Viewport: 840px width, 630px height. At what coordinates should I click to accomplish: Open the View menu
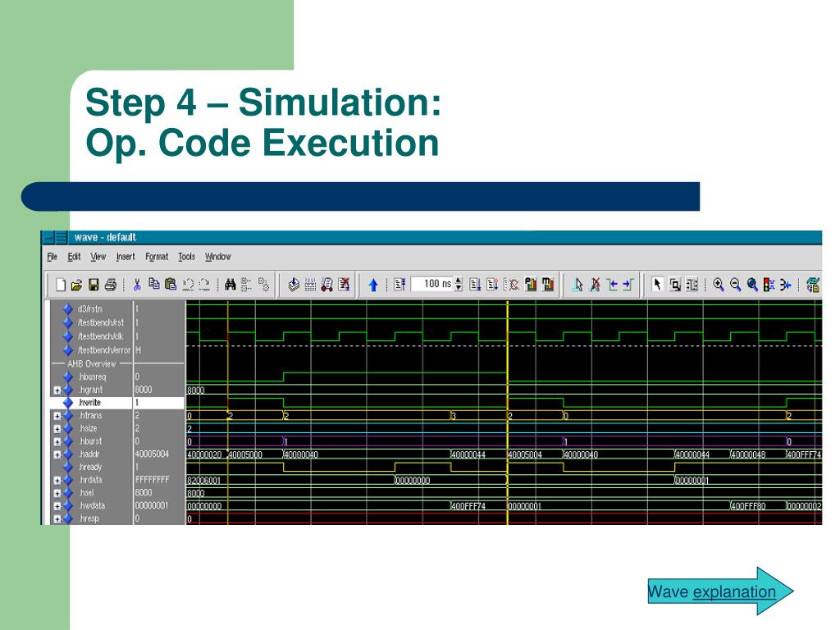click(98, 257)
